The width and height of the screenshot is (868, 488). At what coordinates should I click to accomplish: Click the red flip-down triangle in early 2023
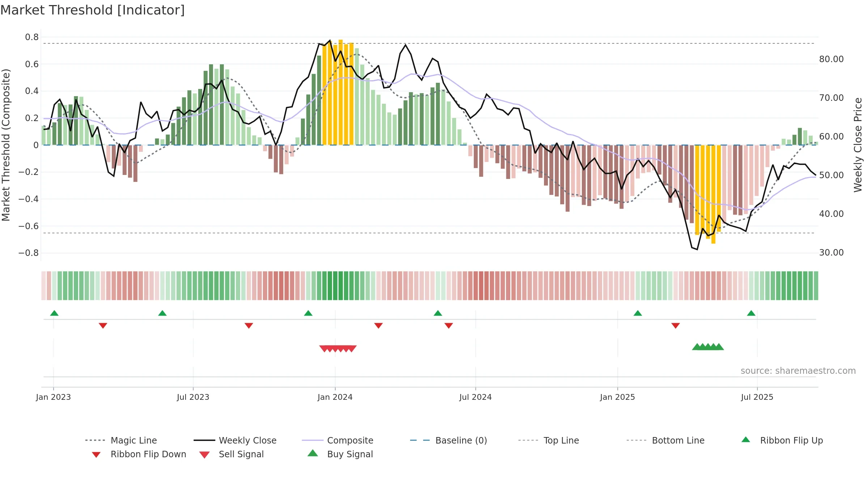103,326
